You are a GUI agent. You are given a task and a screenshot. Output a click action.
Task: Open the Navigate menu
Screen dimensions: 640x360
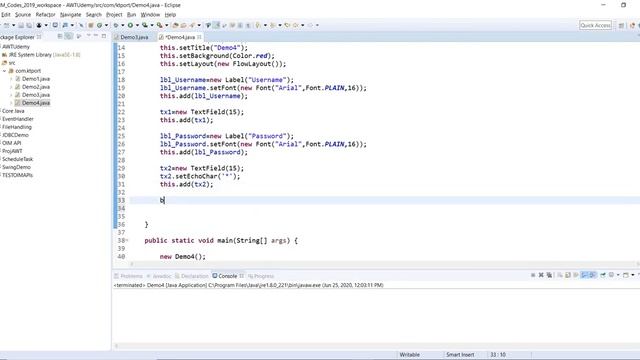(71, 14)
